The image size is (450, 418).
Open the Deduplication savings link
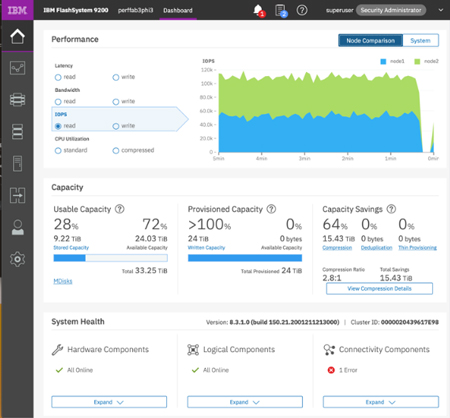[376, 248]
